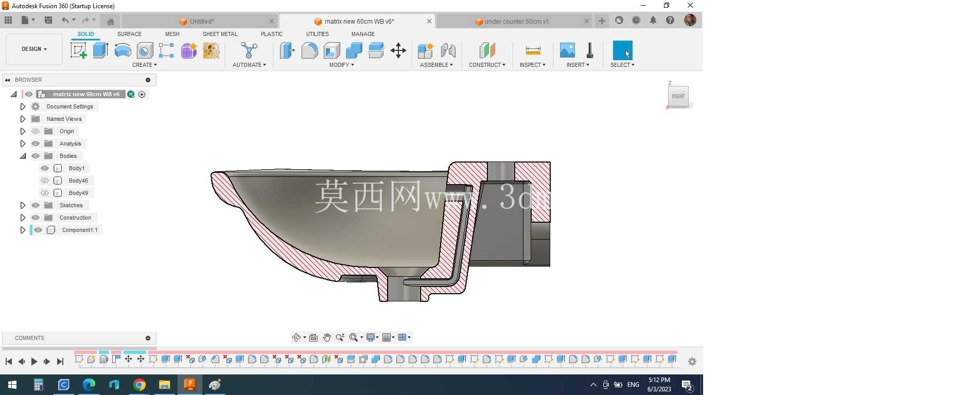
Task: Click the Automate tool icon
Action: coord(249,50)
